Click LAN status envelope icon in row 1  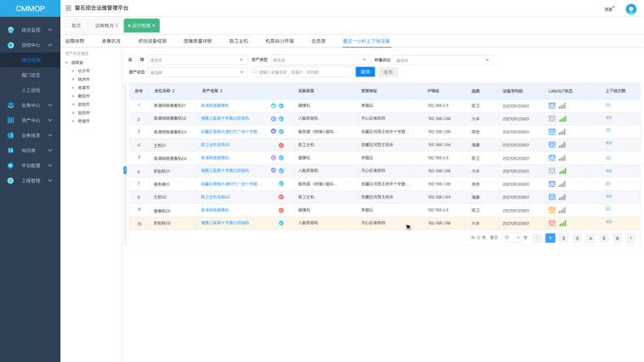point(552,105)
